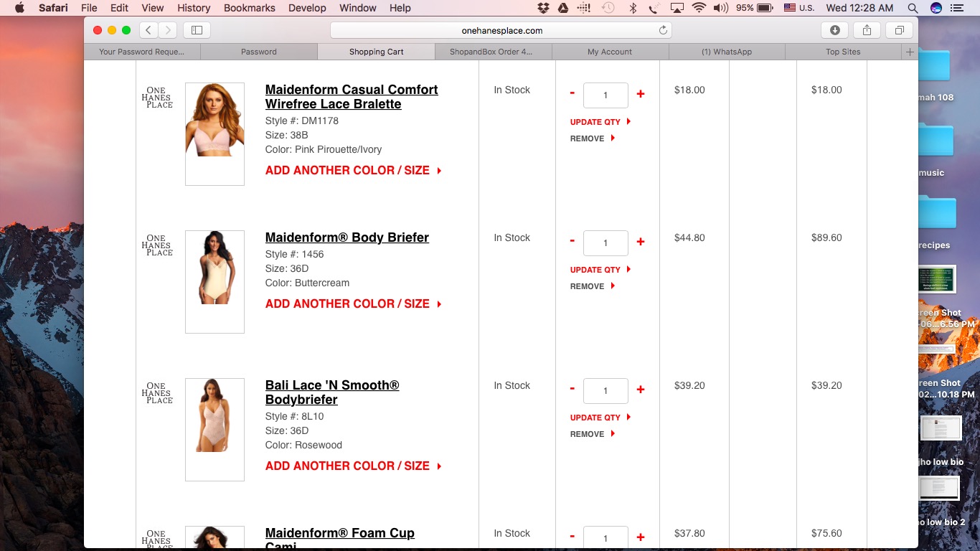This screenshot has width=980, height=551.
Task: Open the Bookmarks menu
Action: [250, 8]
